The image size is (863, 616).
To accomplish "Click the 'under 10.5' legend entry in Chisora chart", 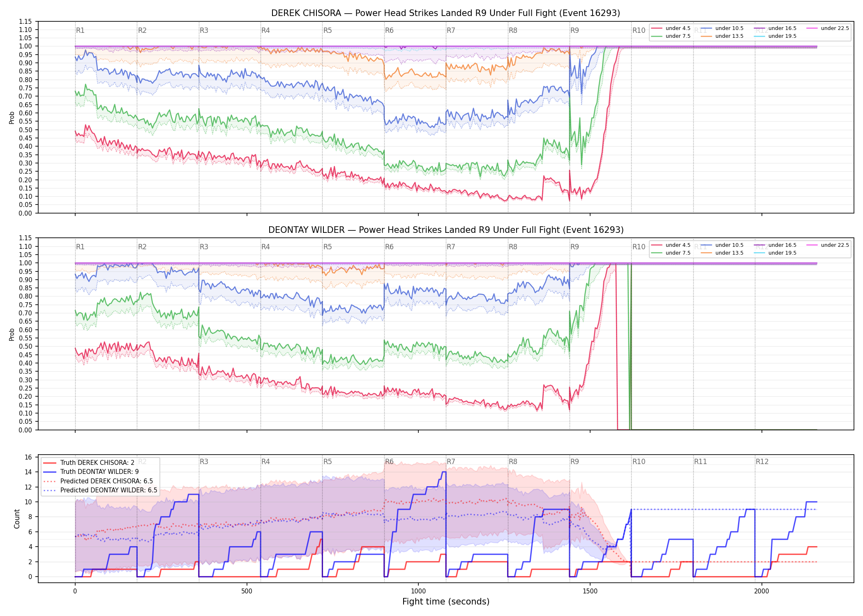I will 722,28.
